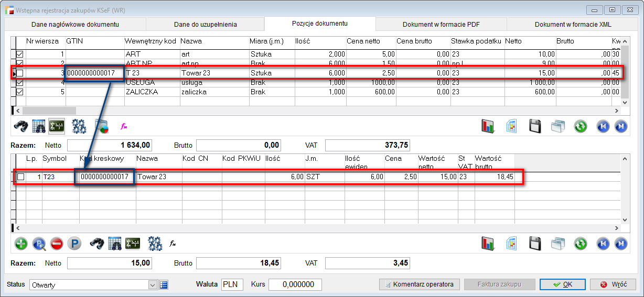Click the blue P magnifier preview icon
The height and width of the screenshot is (297, 644).
pos(39,244)
